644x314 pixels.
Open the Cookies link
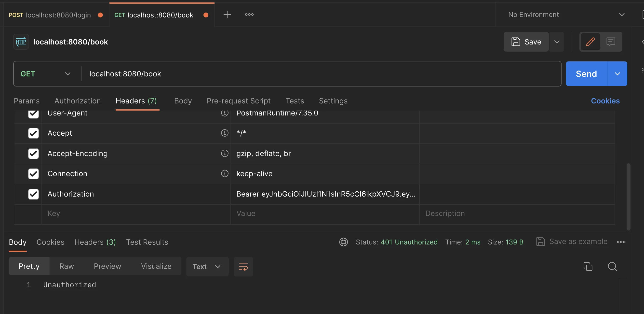click(605, 101)
